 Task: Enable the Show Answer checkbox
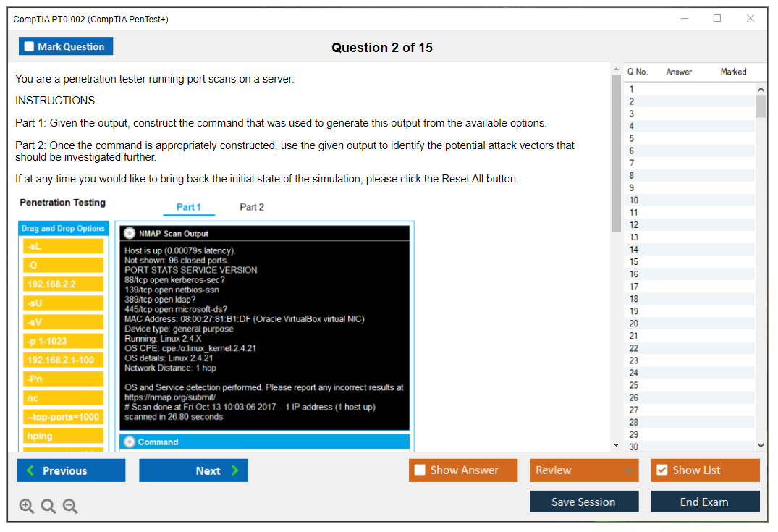[420, 470]
